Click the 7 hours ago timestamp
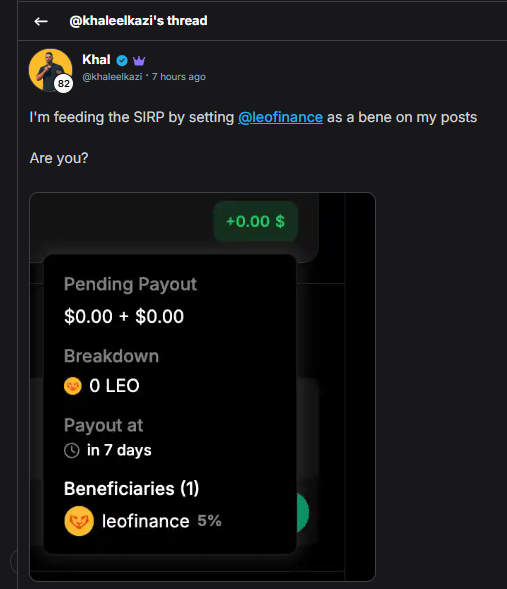 (x=179, y=77)
